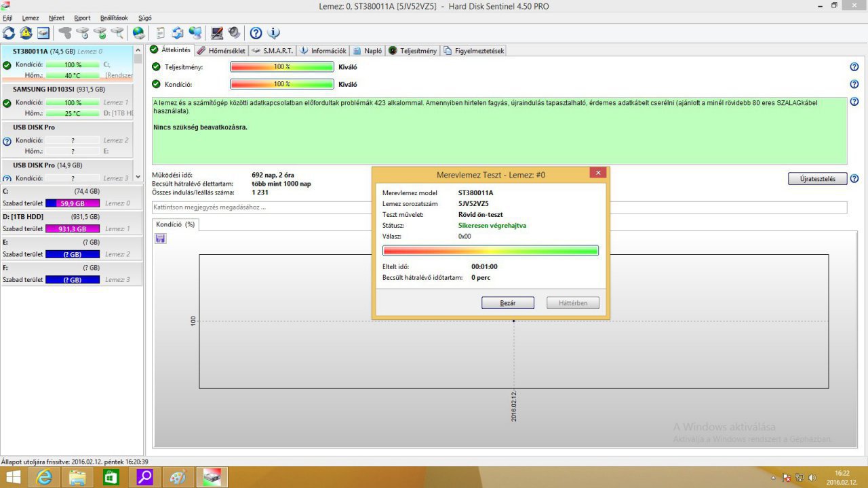The width and height of the screenshot is (868, 488).
Task: Click the E: partition free space bar
Action: click(73, 254)
